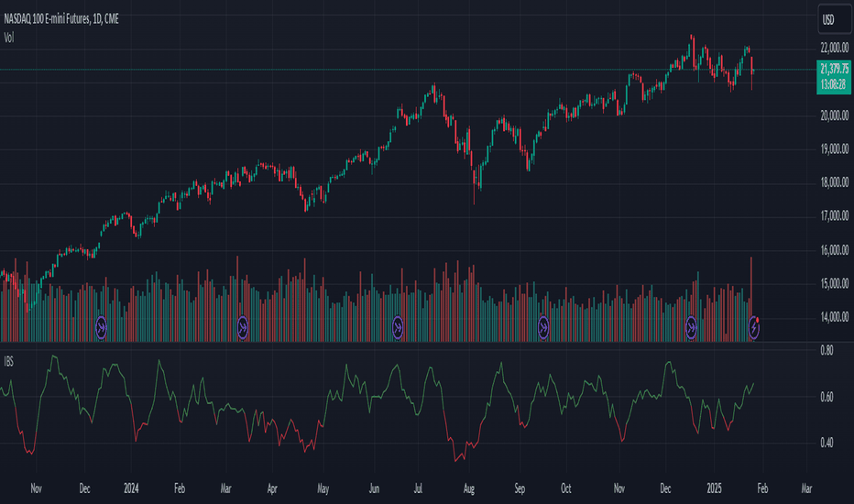This screenshot has height=504, width=854.
Task: Select the IBS indicator label
Action: [9, 362]
